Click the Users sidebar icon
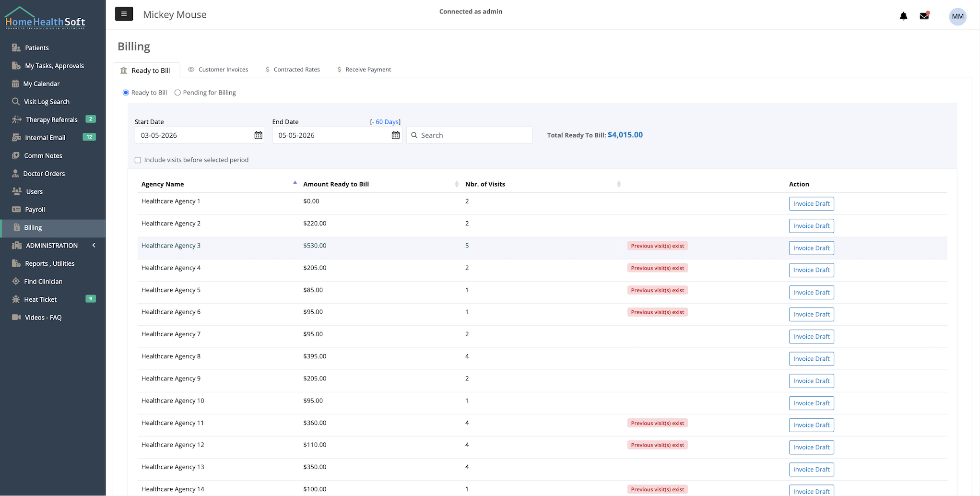 pyautogui.click(x=17, y=191)
